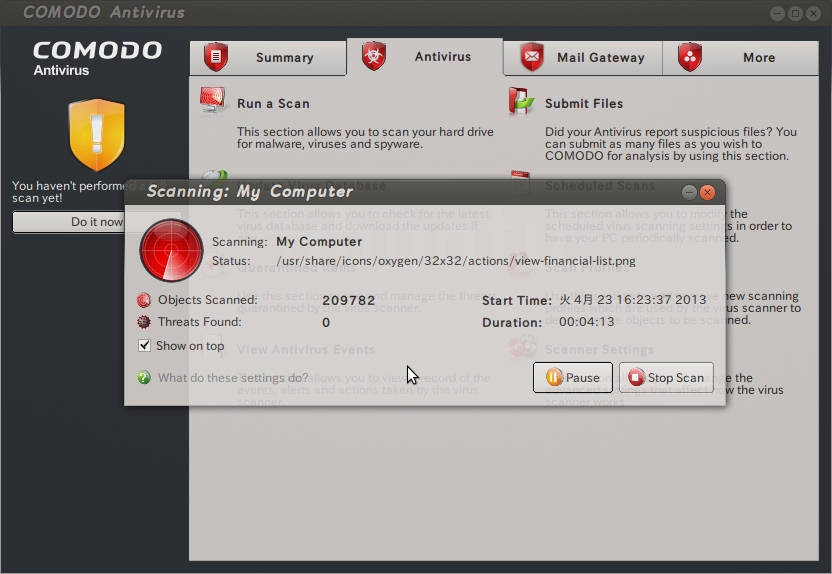The image size is (832, 574).
Task: Click the Submit Files icon
Action: click(521, 101)
